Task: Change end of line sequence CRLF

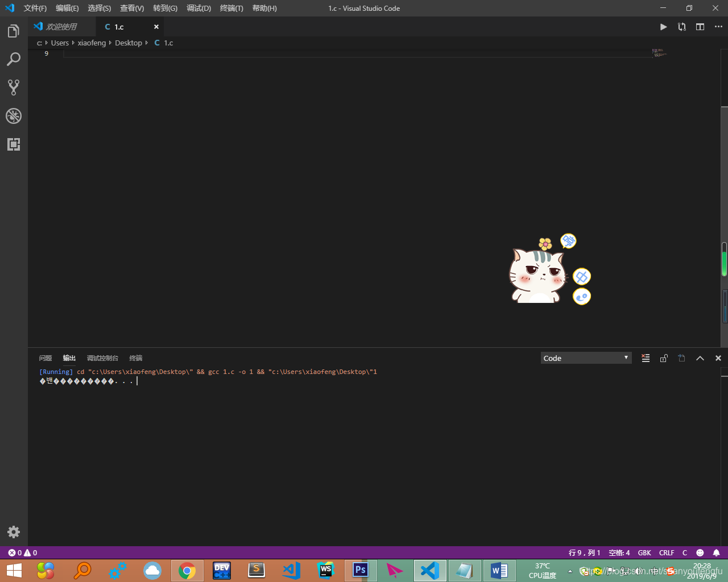Action: (667, 552)
